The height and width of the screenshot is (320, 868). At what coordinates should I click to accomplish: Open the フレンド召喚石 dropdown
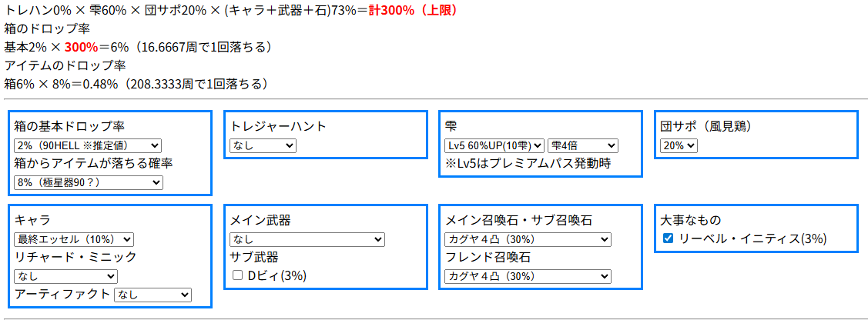(528, 276)
